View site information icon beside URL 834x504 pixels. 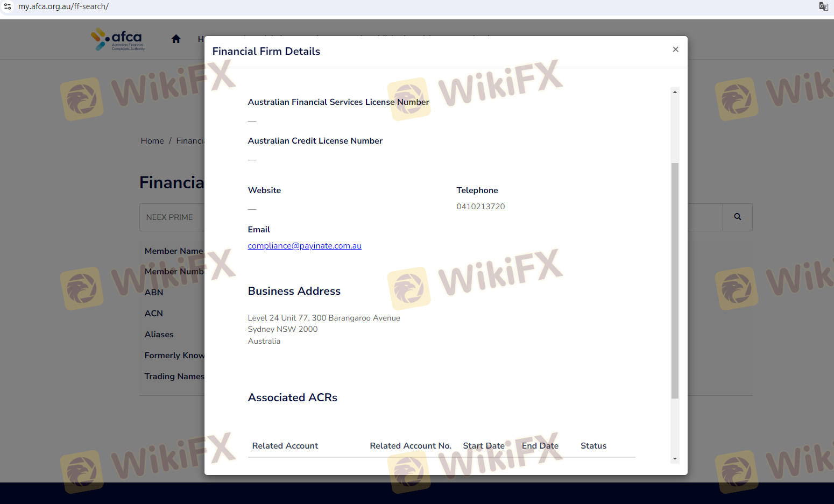8,6
